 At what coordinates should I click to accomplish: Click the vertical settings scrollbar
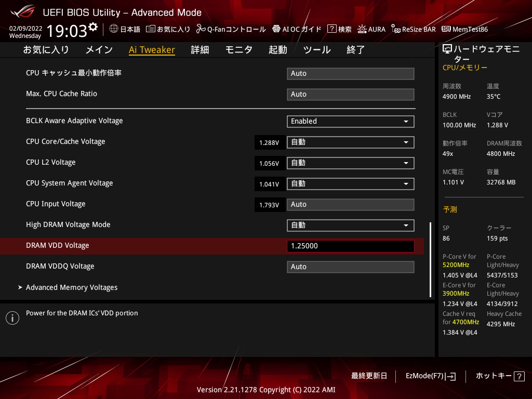[x=430, y=260]
